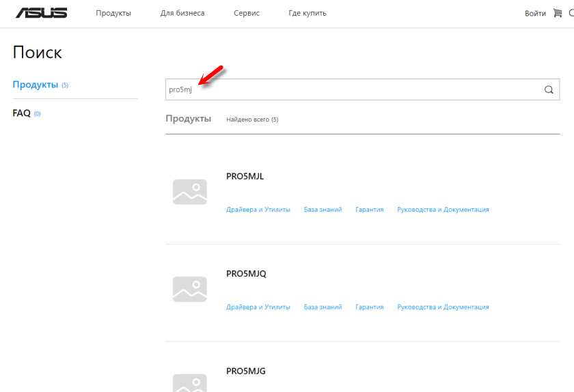The image size is (574, 392).
Task: Click the search field containing pro5mj
Action: [362, 89]
